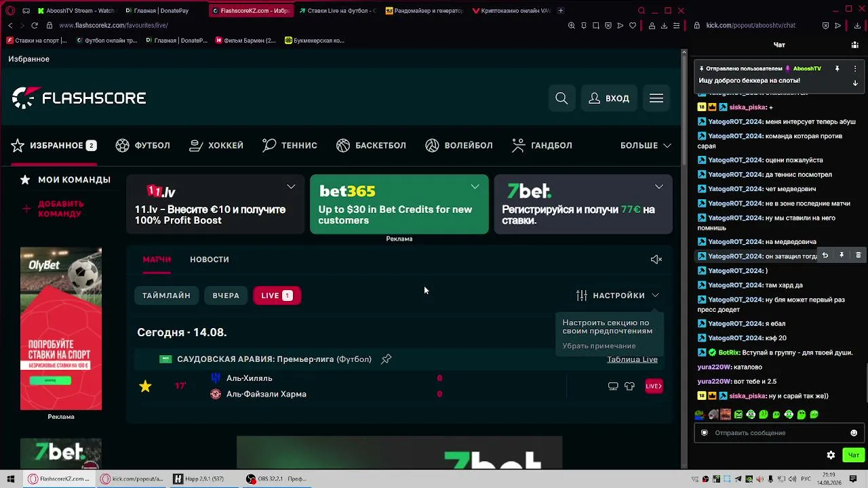This screenshot has height=488, width=868.
Task: Select the МАТЧИ tab
Action: click(157, 260)
